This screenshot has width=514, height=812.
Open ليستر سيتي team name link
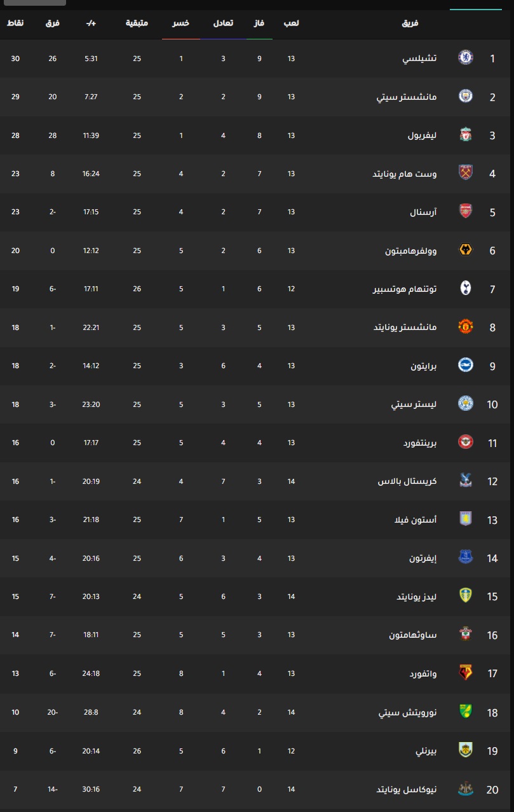[414, 404]
